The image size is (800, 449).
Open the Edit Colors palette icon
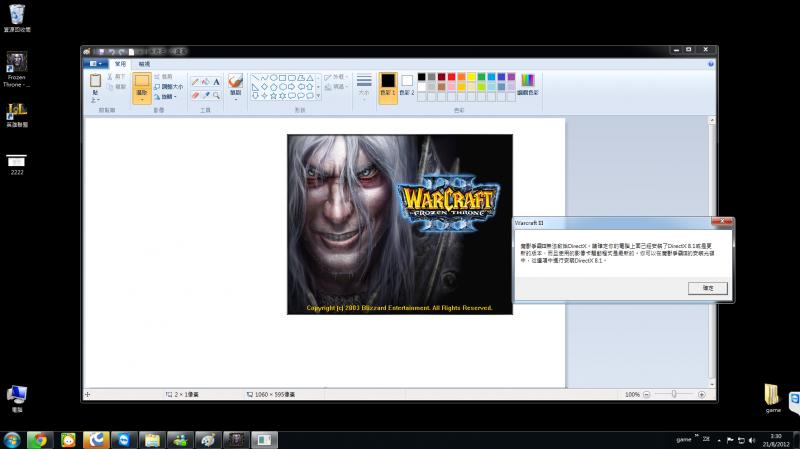[527, 81]
